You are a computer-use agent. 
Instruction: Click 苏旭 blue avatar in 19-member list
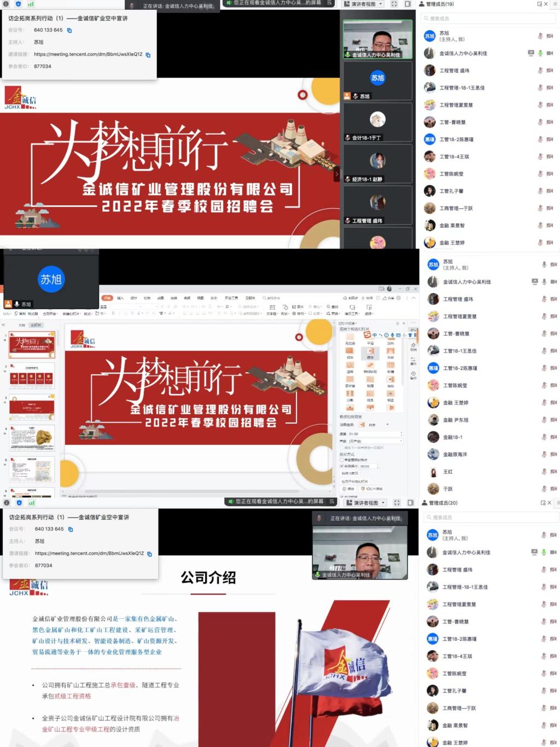click(430, 36)
